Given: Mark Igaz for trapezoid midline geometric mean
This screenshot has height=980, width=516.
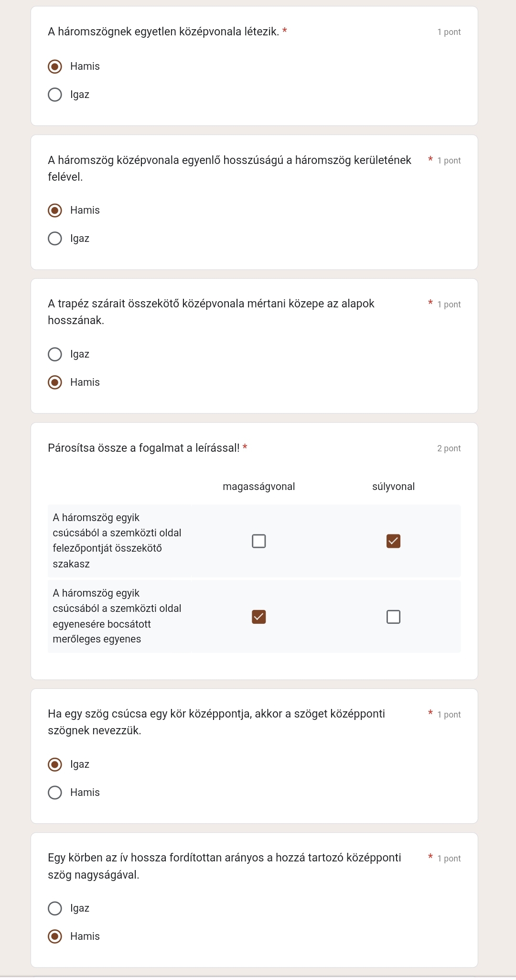Looking at the screenshot, I should [x=55, y=354].
